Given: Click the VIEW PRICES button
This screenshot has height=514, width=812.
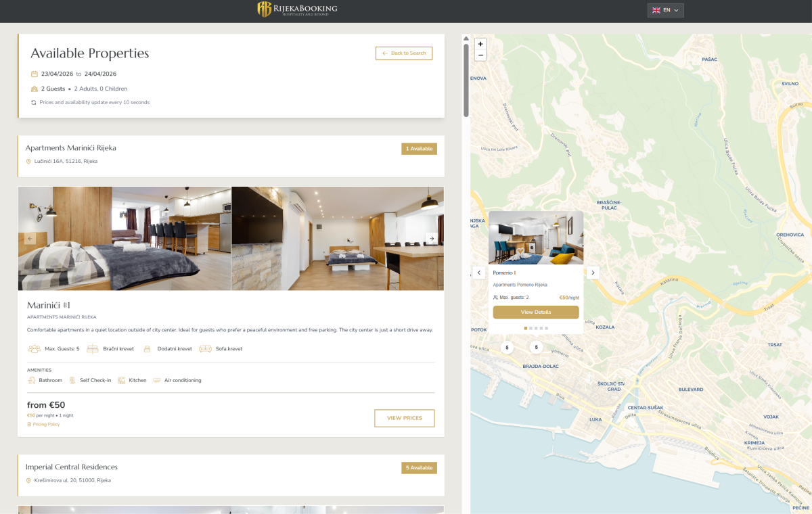Looking at the screenshot, I should (x=405, y=418).
